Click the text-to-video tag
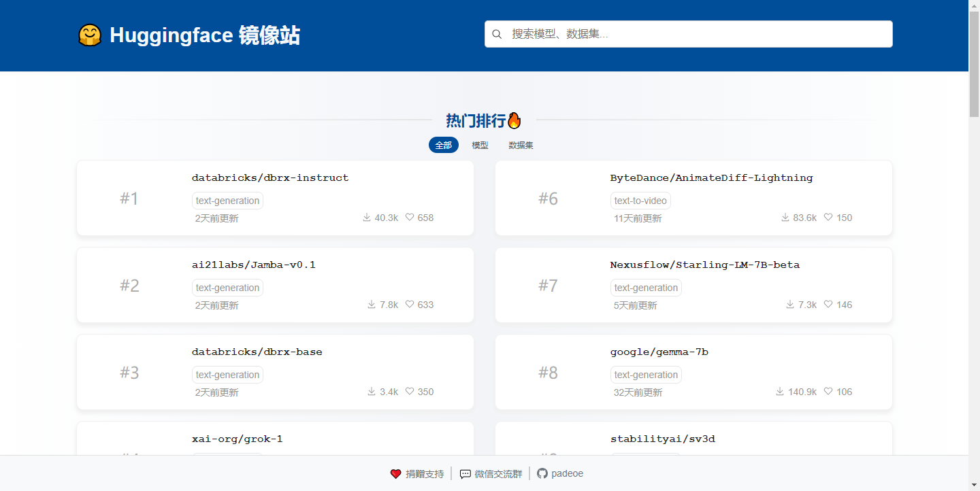Image resolution: width=980 pixels, height=491 pixels. tap(640, 201)
